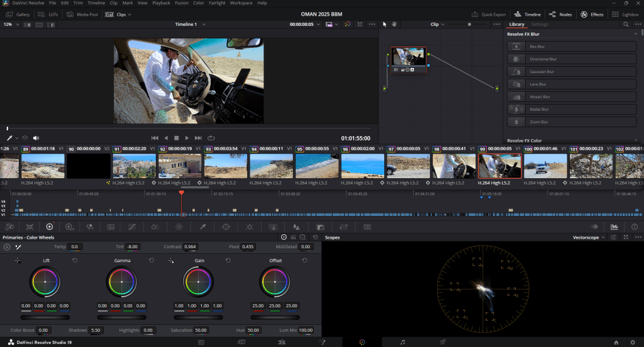This screenshot has height=347, width=644.
Task: Open the Camera Raw palette
Action: (9, 227)
